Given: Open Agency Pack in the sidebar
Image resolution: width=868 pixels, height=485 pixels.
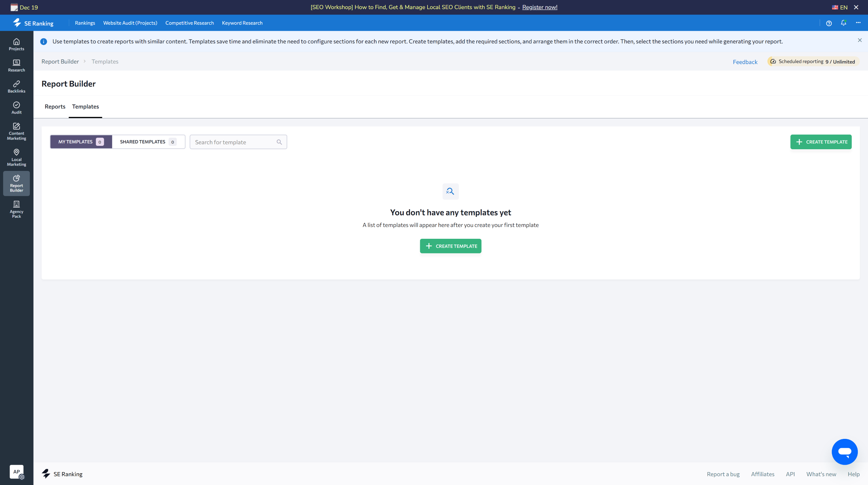Looking at the screenshot, I should click(x=16, y=209).
